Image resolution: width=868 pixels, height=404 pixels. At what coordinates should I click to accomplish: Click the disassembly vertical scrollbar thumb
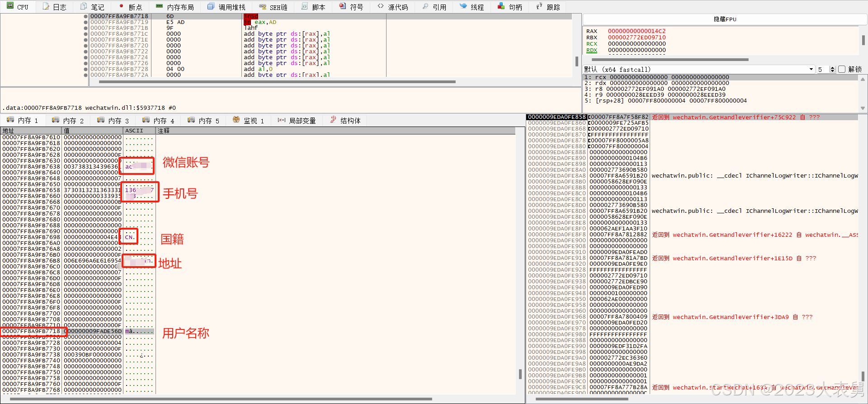pos(576,61)
